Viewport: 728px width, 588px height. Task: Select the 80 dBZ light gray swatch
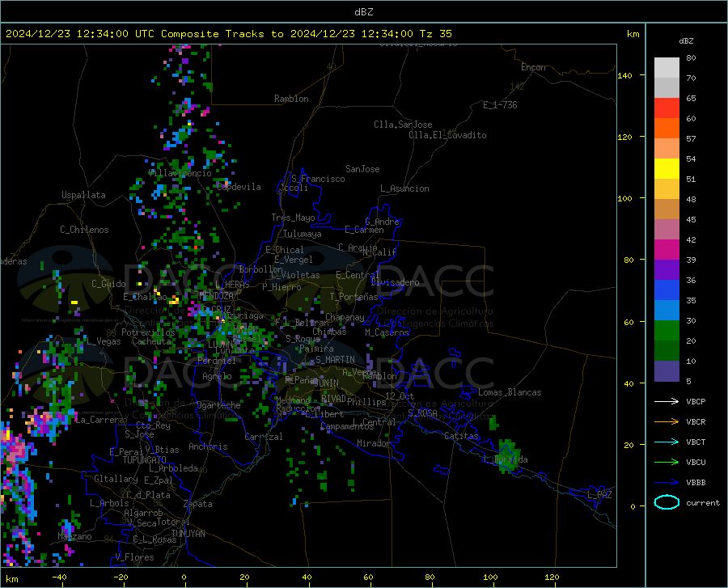click(x=667, y=67)
